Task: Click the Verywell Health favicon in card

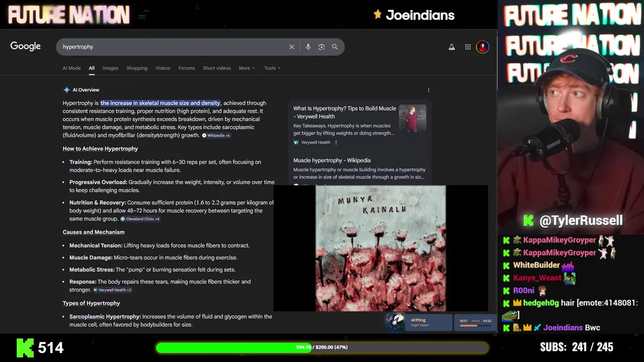Action: pos(296,142)
